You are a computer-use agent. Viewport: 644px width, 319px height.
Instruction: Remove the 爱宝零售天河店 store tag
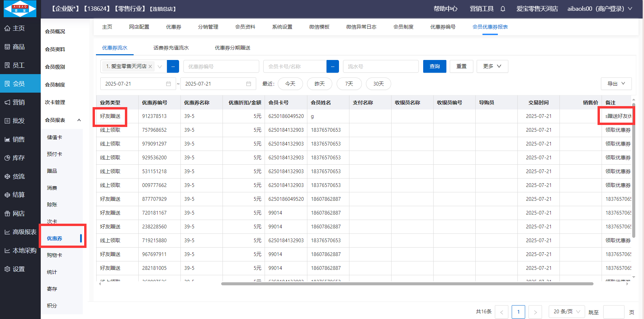point(150,67)
